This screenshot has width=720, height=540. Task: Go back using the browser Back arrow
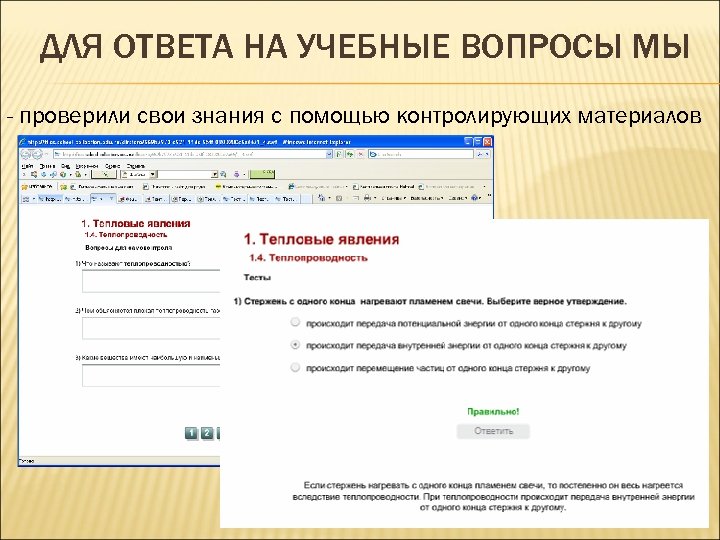pos(25,154)
